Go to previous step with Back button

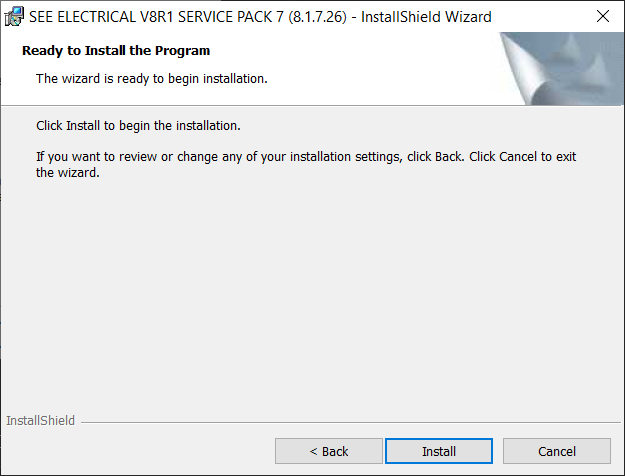tap(329, 451)
